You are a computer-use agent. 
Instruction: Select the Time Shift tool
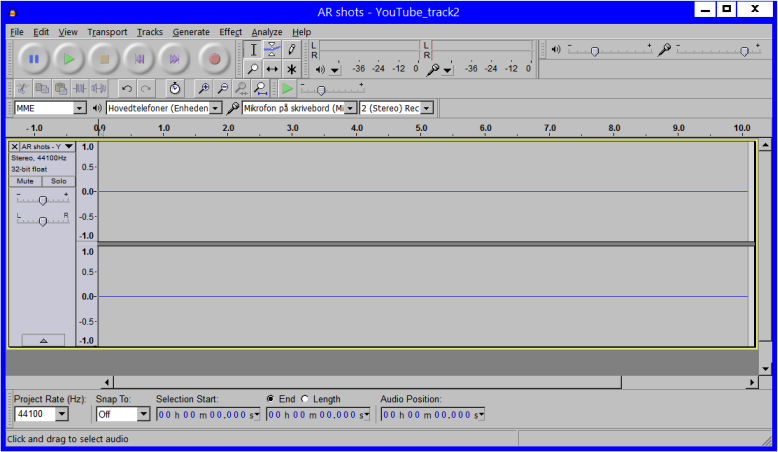tap(272, 68)
